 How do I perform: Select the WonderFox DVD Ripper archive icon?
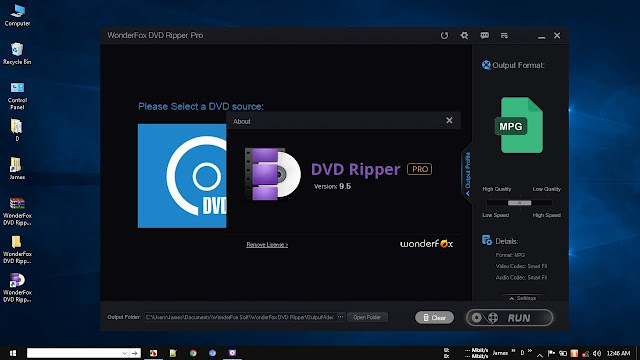pos(17,211)
